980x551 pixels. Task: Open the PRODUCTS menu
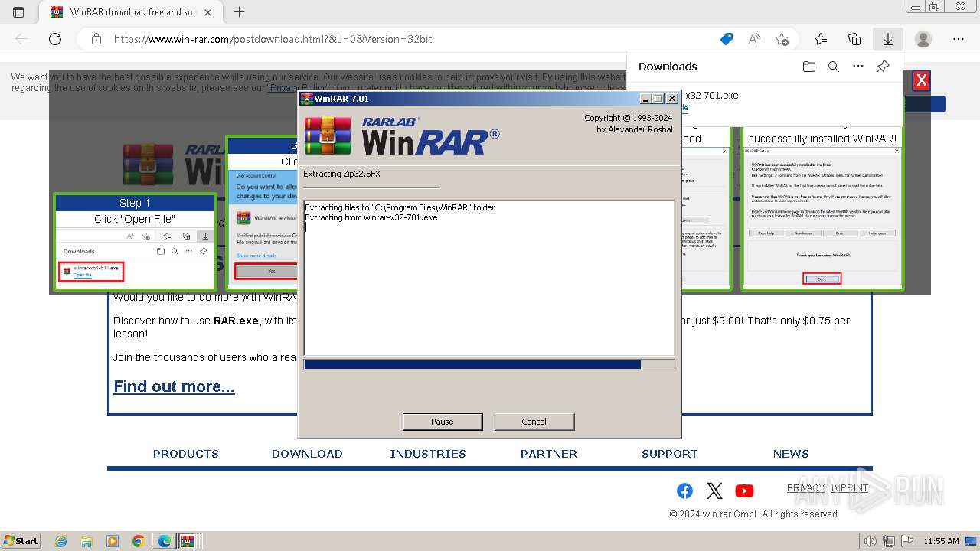(186, 454)
